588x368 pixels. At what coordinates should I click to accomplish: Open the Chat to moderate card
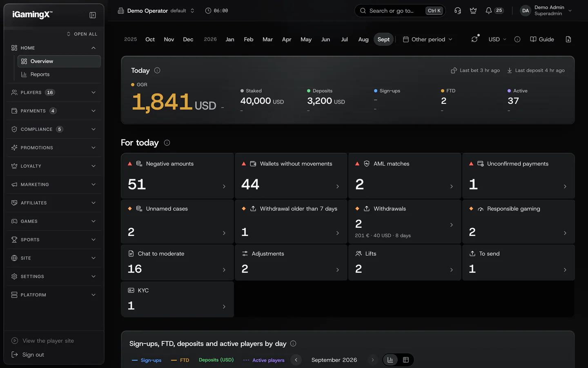[177, 263]
